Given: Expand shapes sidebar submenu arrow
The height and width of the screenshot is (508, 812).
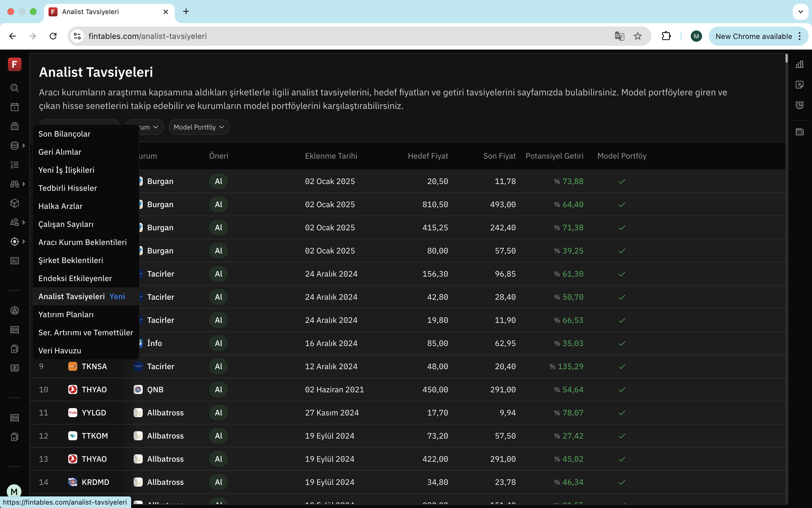Looking at the screenshot, I should tap(24, 222).
